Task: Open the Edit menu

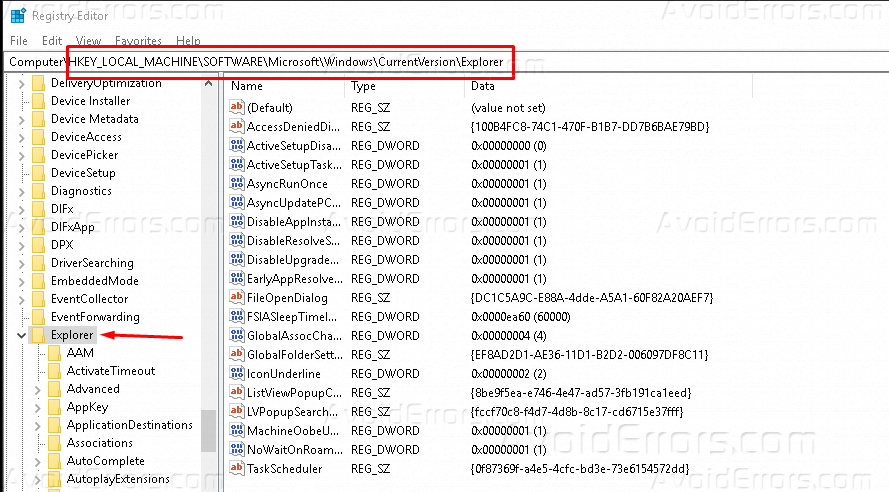Action: click(x=52, y=41)
